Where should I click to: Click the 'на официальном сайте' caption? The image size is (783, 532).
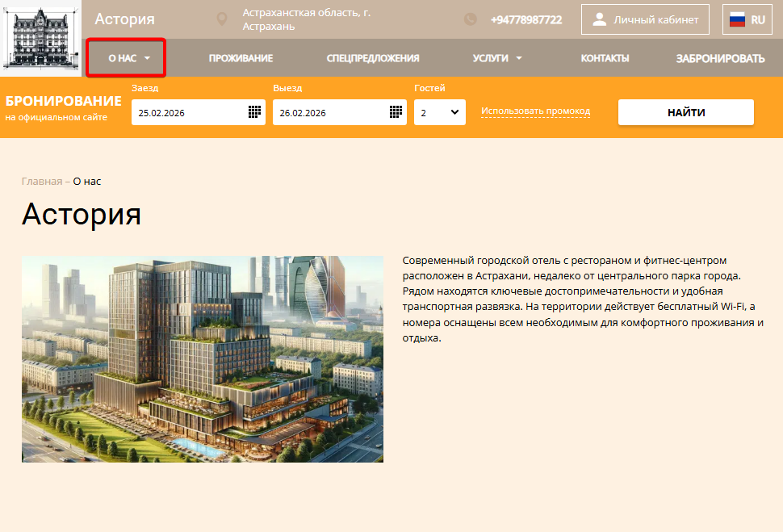click(57, 117)
